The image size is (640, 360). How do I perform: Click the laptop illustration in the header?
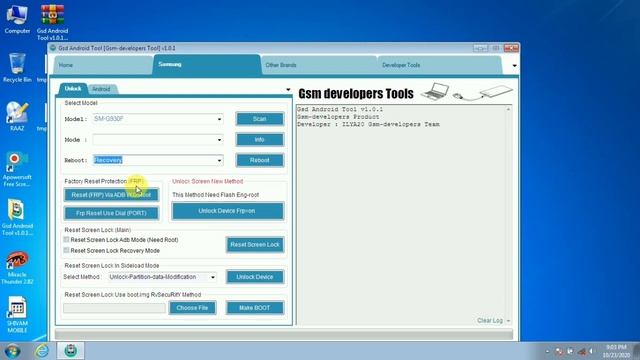point(435,91)
